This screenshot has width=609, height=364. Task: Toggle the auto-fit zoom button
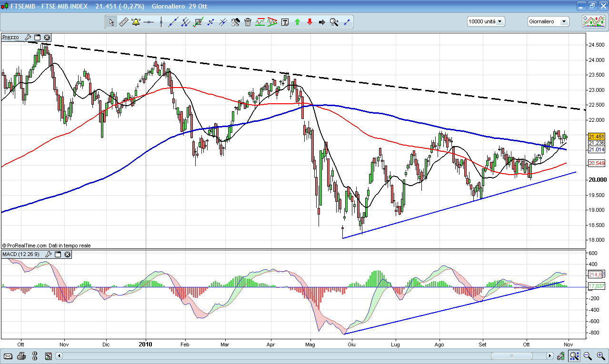(574, 356)
